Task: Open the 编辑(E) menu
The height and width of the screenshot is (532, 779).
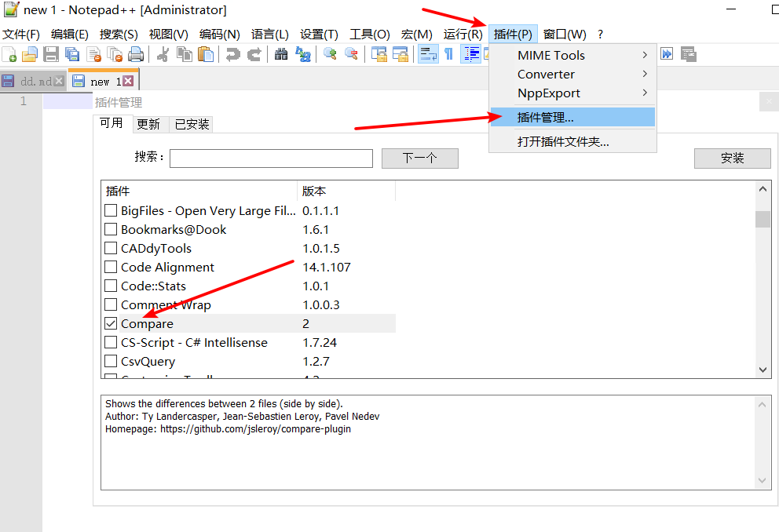Action: (70, 35)
